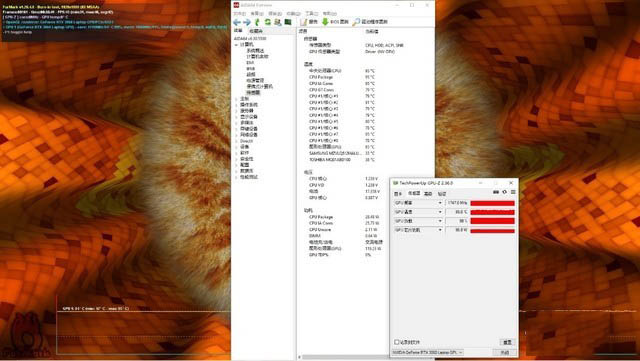Switch to the first GPU-Z graphics card tab

pyautogui.click(x=398, y=194)
